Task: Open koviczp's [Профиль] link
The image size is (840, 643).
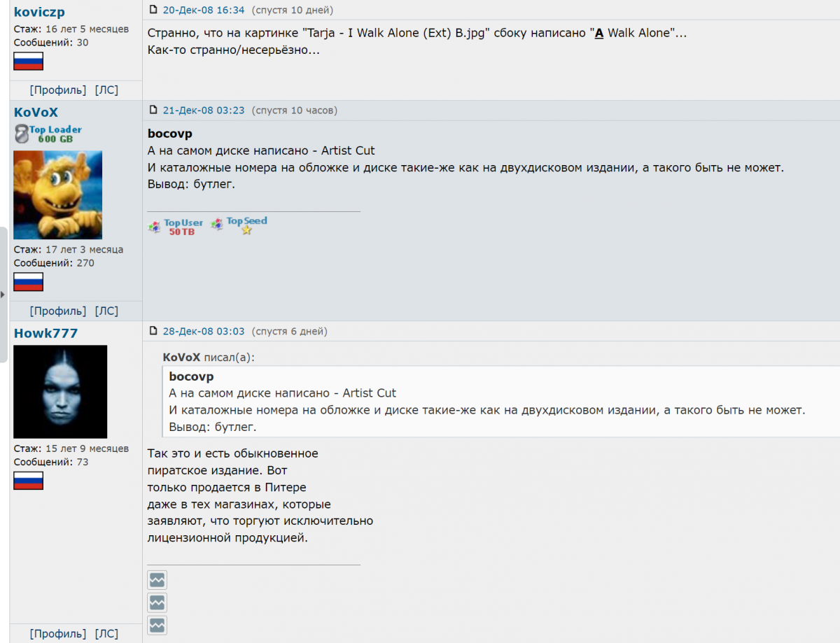Action: click(58, 90)
